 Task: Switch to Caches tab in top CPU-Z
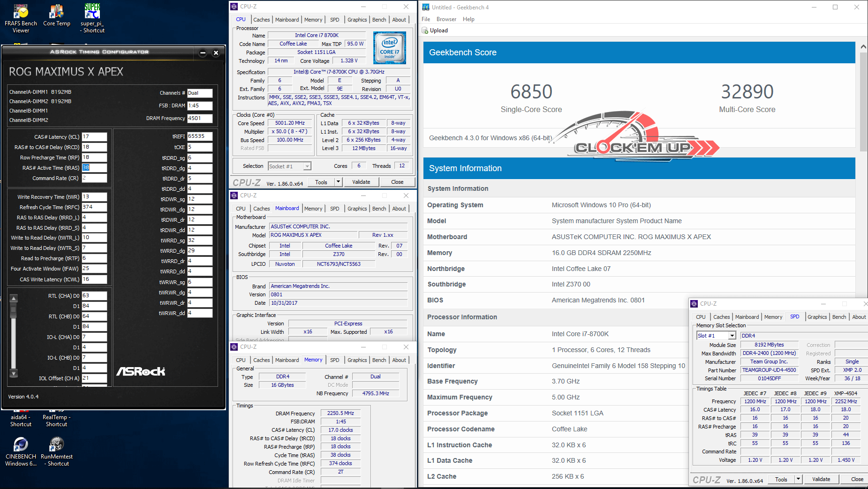[x=261, y=20]
